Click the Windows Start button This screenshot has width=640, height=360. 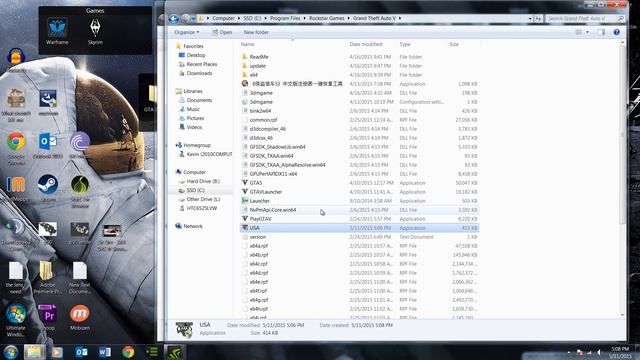[11, 351]
